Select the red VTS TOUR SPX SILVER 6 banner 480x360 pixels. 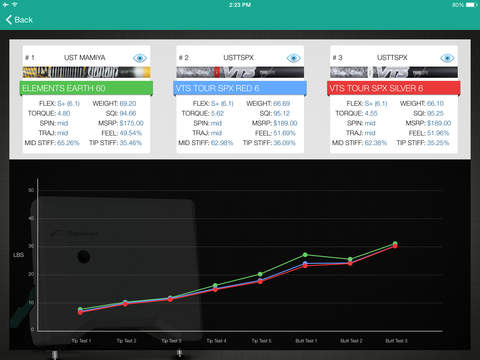pos(394,88)
